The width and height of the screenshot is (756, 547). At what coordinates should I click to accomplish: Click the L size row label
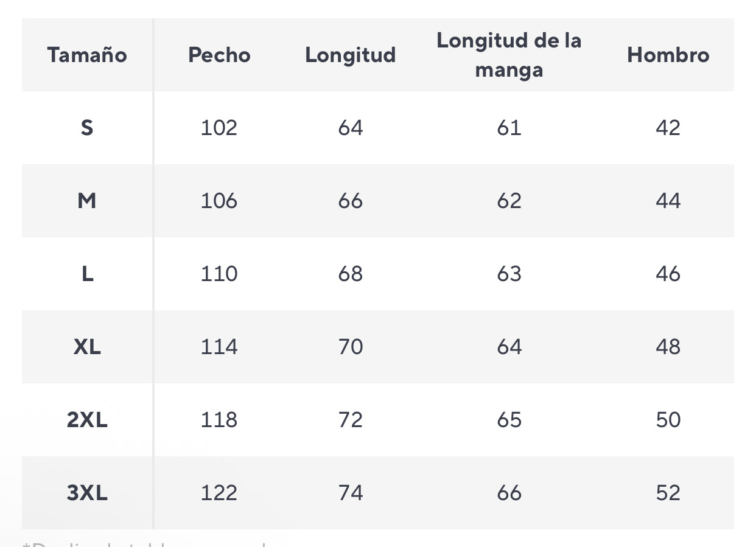coord(87,274)
